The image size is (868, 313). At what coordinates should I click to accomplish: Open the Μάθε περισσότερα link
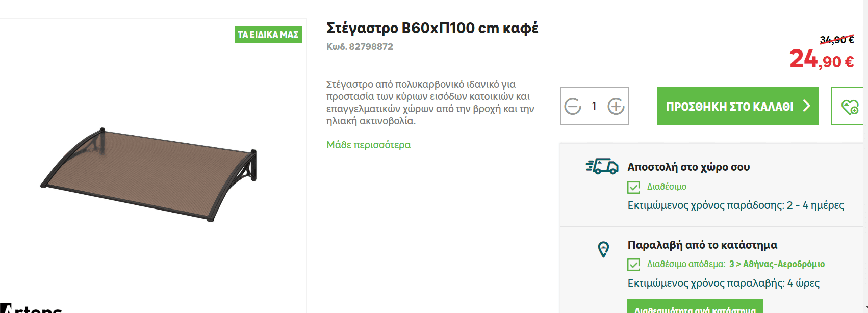[x=368, y=145]
